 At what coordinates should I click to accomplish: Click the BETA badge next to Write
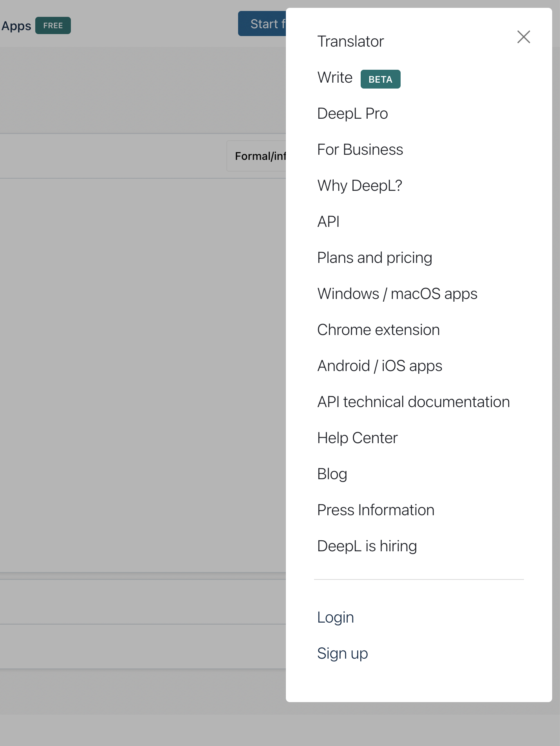click(x=380, y=79)
